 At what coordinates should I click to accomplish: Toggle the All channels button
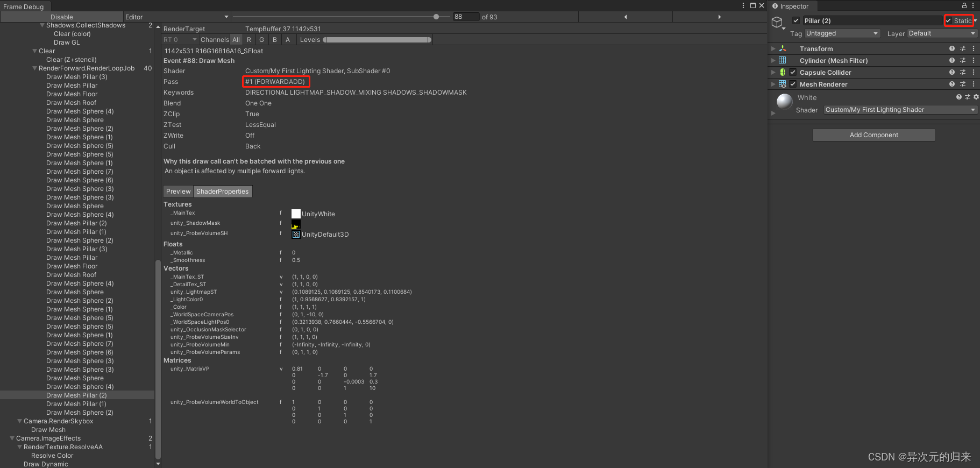coord(236,40)
